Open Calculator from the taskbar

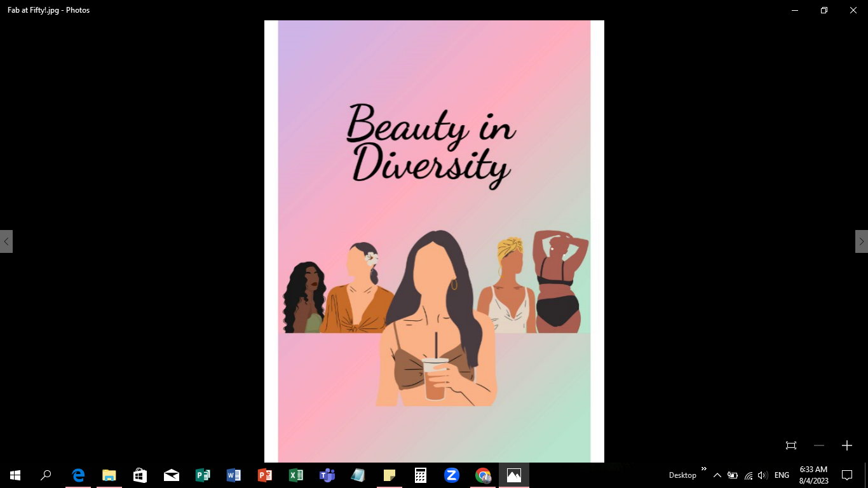pyautogui.click(x=421, y=475)
